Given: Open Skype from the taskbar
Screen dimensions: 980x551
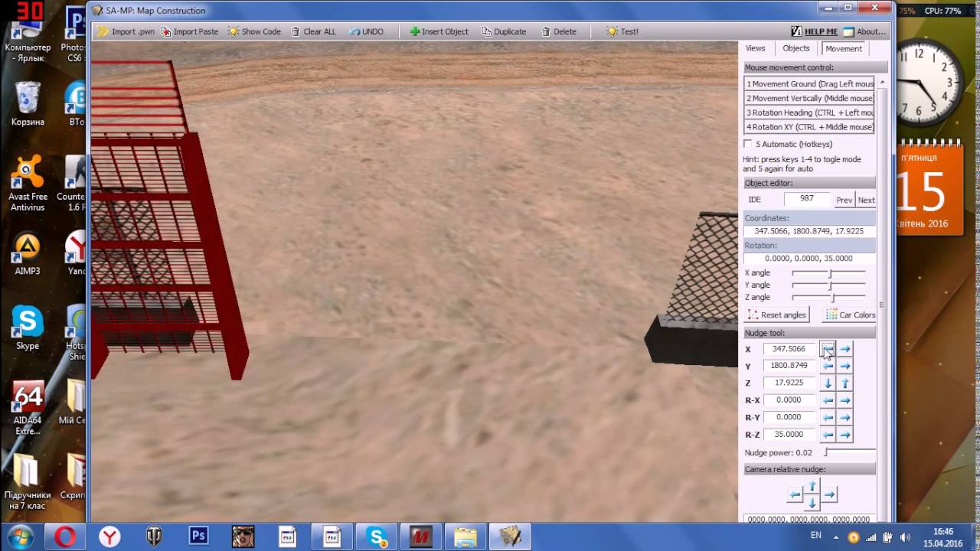Looking at the screenshot, I should pyautogui.click(x=377, y=536).
